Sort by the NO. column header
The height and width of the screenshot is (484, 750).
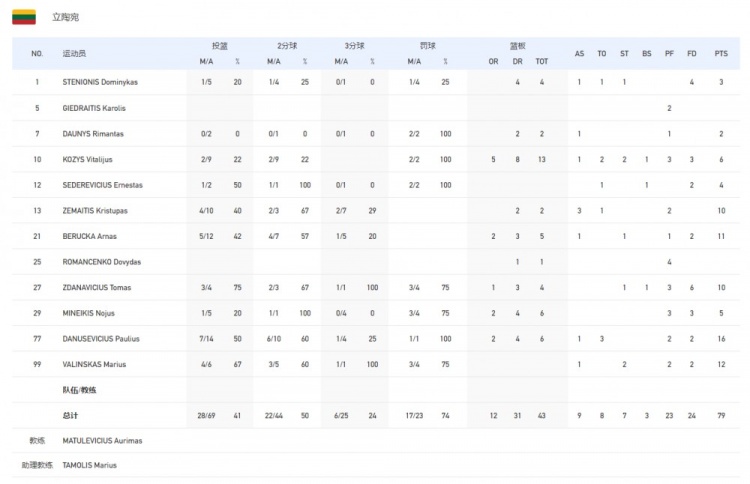(x=37, y=53)
